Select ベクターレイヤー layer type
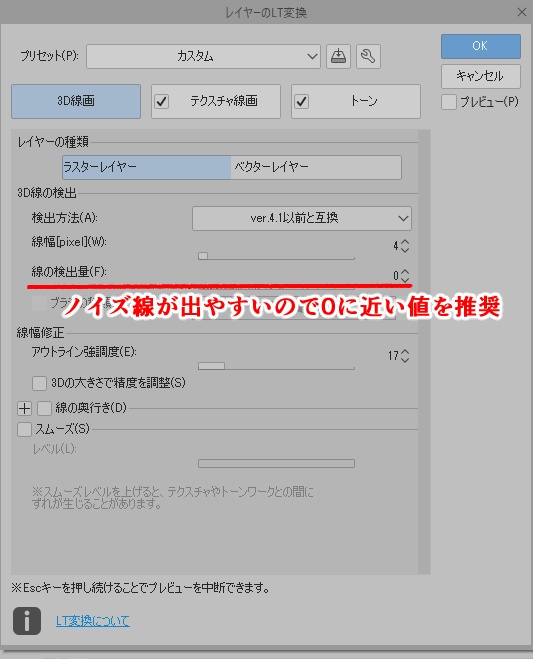This screenshot has width=533, height=659. (316, 167)
